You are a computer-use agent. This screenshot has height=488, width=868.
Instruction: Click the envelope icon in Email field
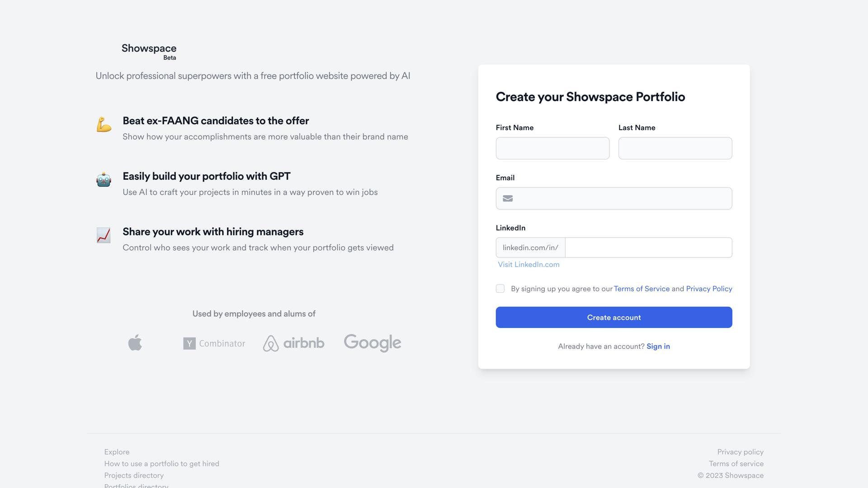point(508,198)
